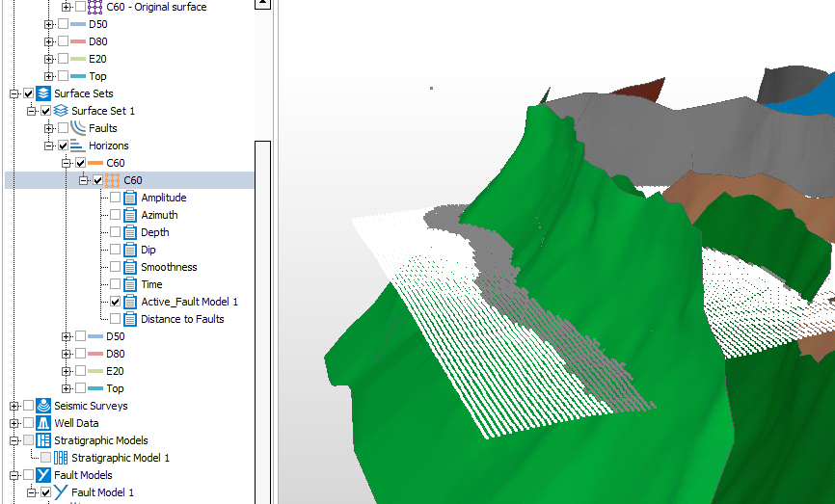Image resolution: width=835 pixels, height=504 pixels.
Task: Expand the Faults node in Surface Set 1
Action: [x=48, y=128]
